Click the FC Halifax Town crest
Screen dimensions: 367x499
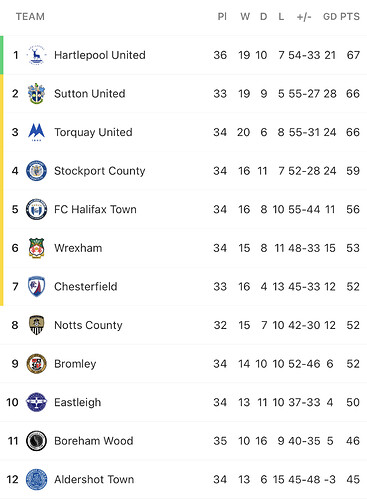[36, 209]
